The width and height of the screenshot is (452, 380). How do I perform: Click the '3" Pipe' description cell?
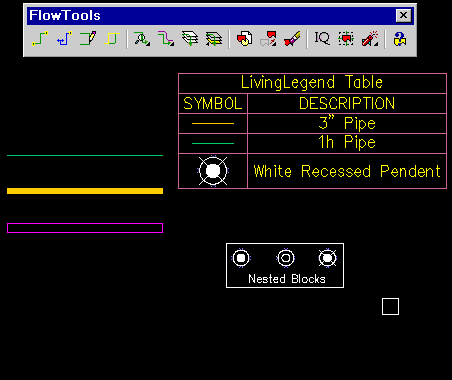click(347, 123)
